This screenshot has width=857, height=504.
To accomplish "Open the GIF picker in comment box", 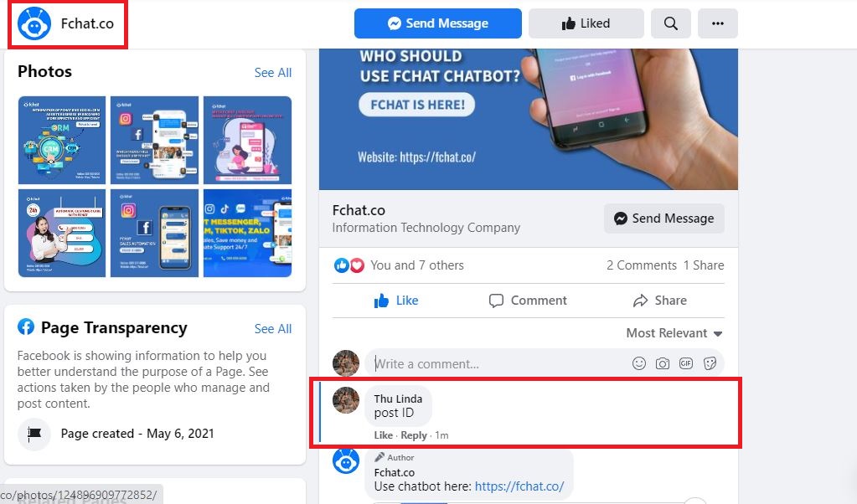I will click(686, 363).
